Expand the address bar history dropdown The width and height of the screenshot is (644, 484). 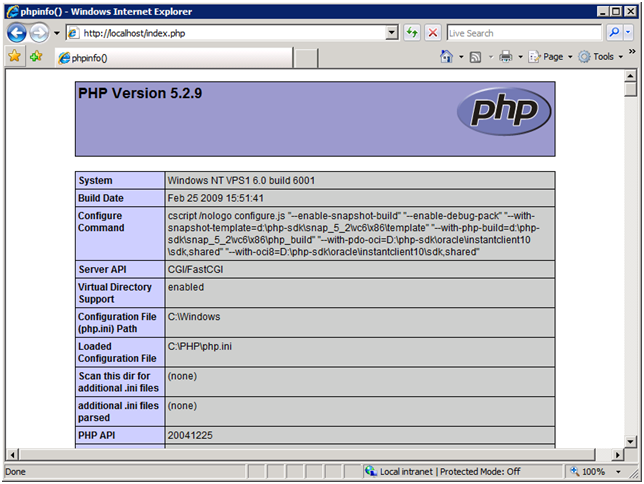pyautogui.click(x=393, y=32)
